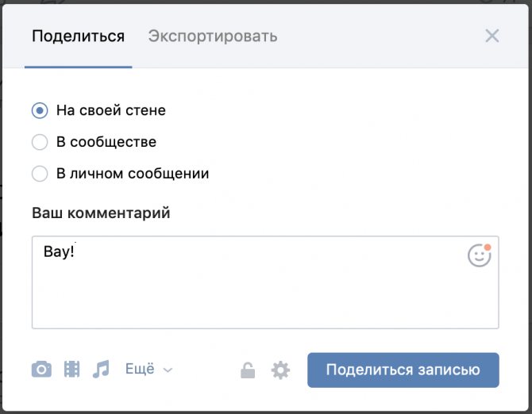Click the 'Ваш комментарий' heading label
Image resolution: width=532 pixels, height=414 pixels.
pos(101,213)
